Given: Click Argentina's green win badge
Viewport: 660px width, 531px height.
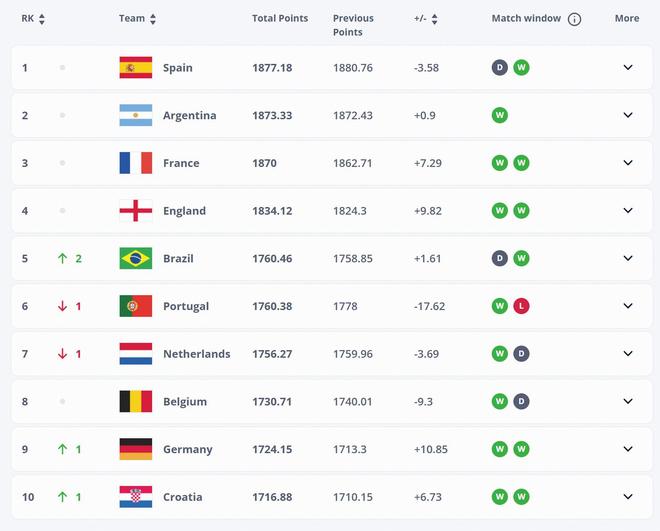Looking at the screenshot, I should pos(500,115).
